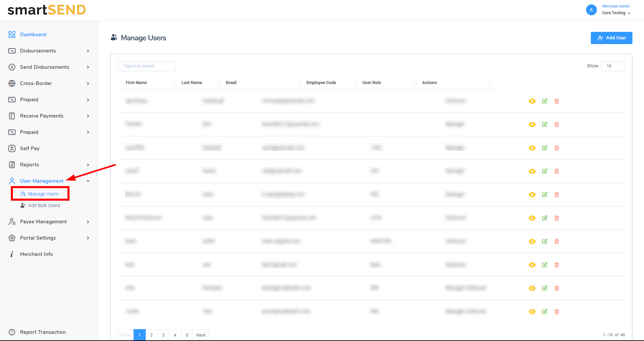The image size is (644, 341).
Task: Click the Type in to Search field
Action: click(146, 66)
